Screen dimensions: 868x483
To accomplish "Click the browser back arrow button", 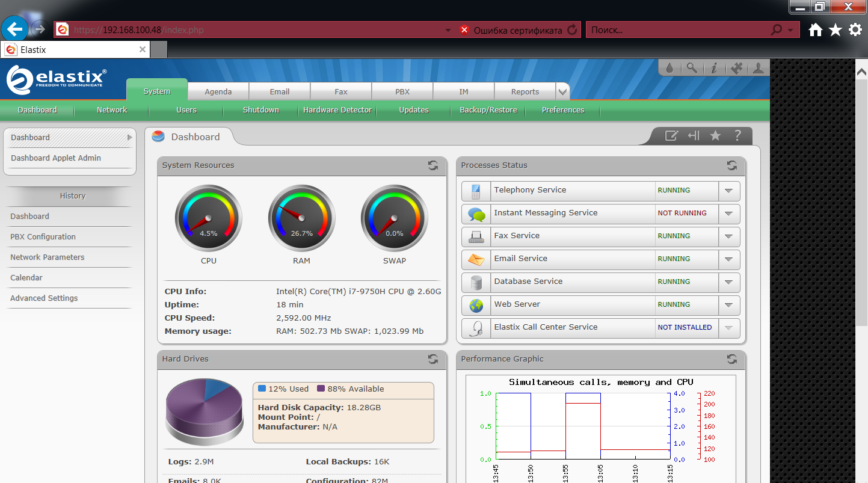I will 15,29.
